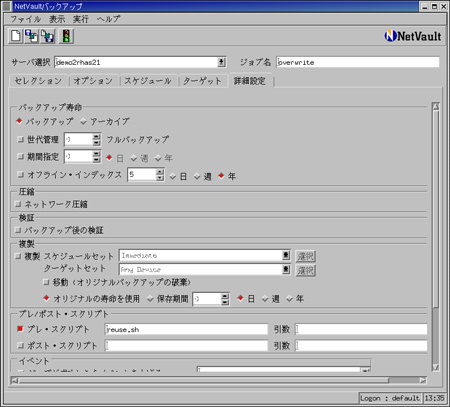Viewport: 450px width, 407px height.
Task: Select the 保存期間 radio button
Action: tap(150, 299)
